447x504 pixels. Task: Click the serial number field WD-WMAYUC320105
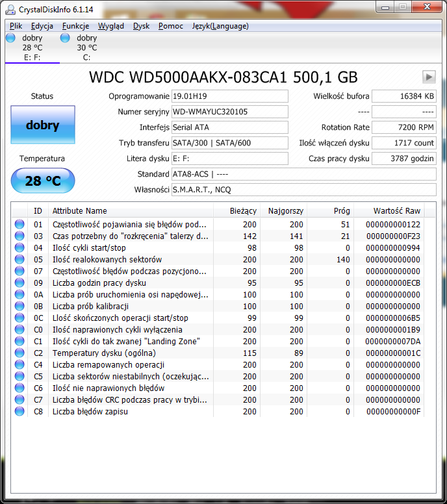click(229, 112)
